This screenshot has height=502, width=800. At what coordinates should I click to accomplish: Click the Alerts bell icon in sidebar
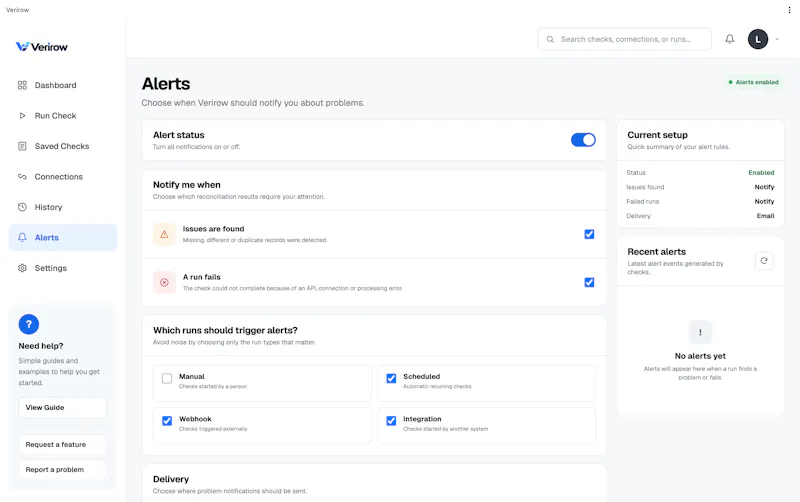point(22,238)
